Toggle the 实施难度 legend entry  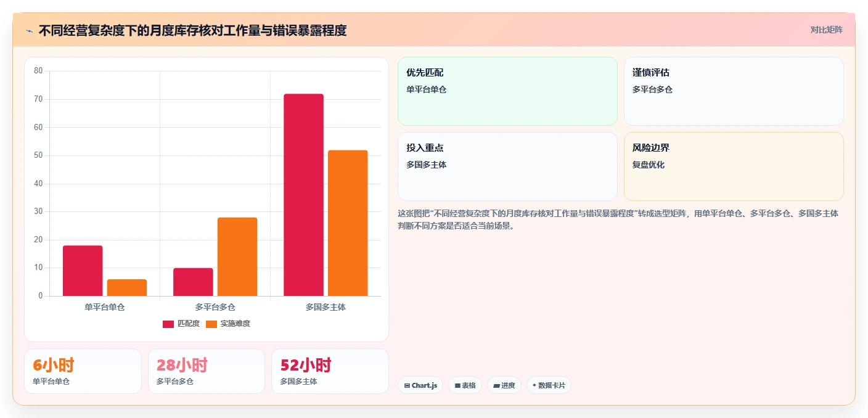pyautogui.click(x=227, y=324)
